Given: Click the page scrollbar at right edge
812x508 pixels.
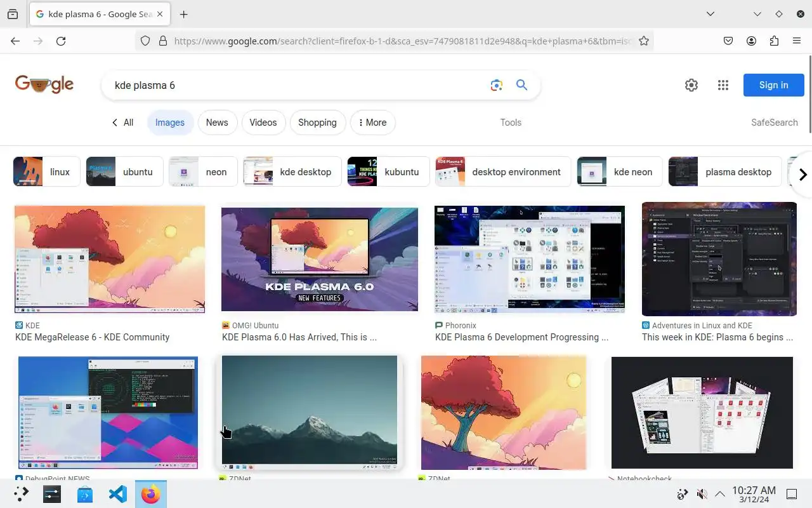Looking at the screenshot, I should [809, 94].
